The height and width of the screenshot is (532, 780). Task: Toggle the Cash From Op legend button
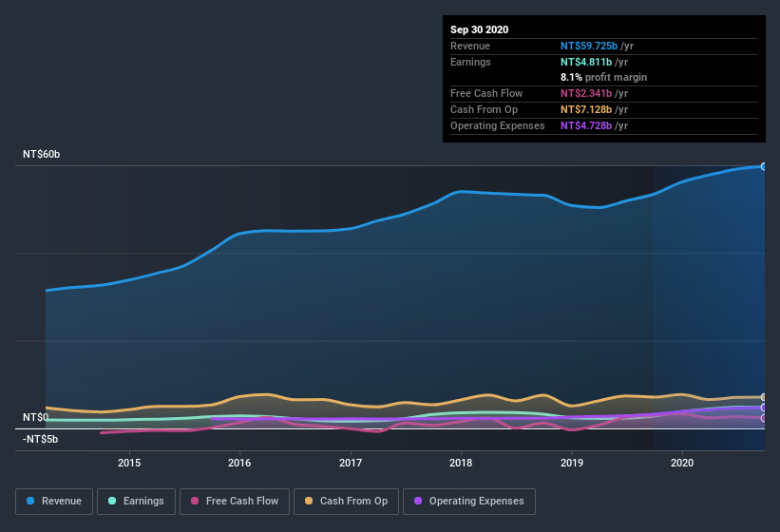pyautogui.click(x=346, y=502)
